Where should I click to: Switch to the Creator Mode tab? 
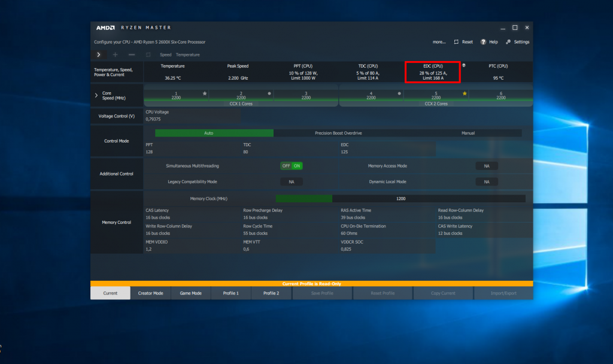150,293
